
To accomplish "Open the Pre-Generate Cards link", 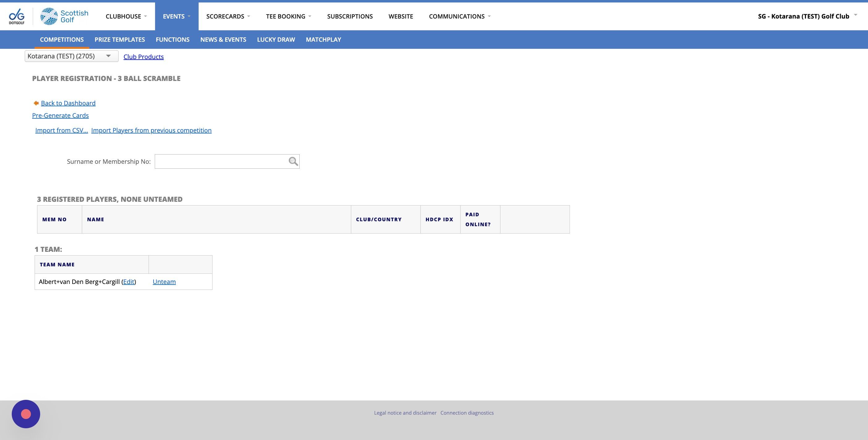I will tap(60, 116).
